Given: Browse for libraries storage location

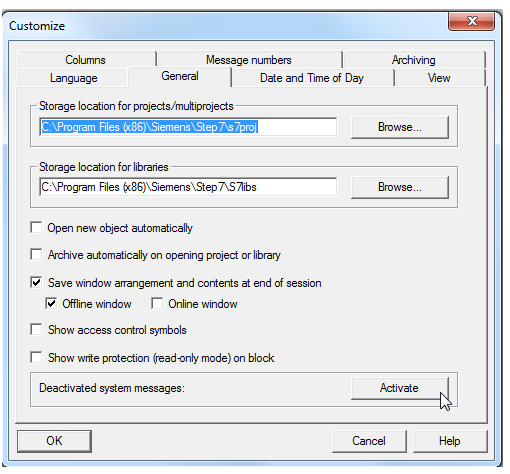Looking at the screenshot, I should pos(400,187).
